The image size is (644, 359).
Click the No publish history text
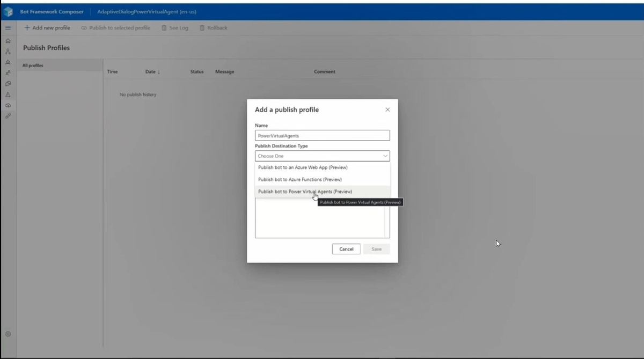[138, 94]
